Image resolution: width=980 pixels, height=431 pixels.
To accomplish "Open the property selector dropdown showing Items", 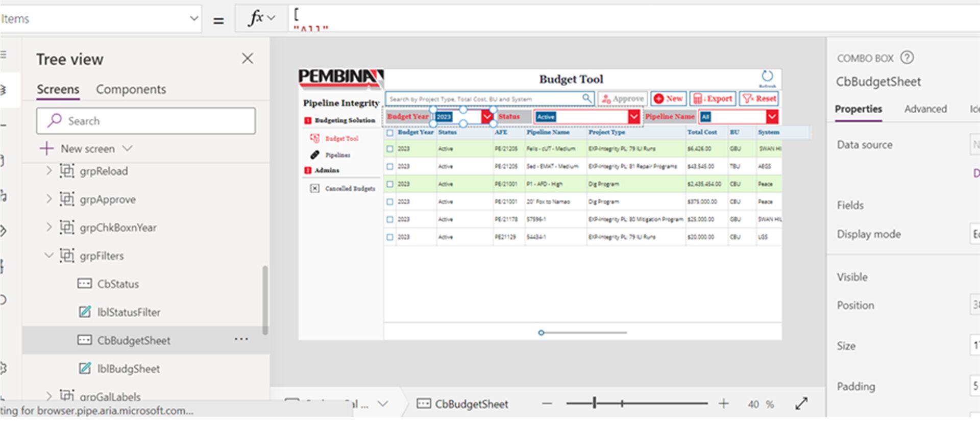I will pos(193,19).
